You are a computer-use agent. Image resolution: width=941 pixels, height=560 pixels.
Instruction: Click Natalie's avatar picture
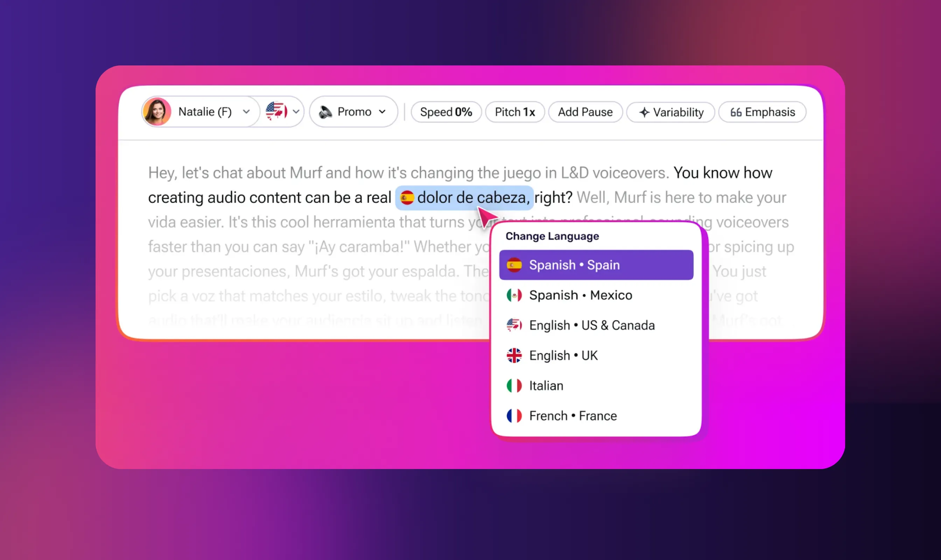(x=158, y=112)
